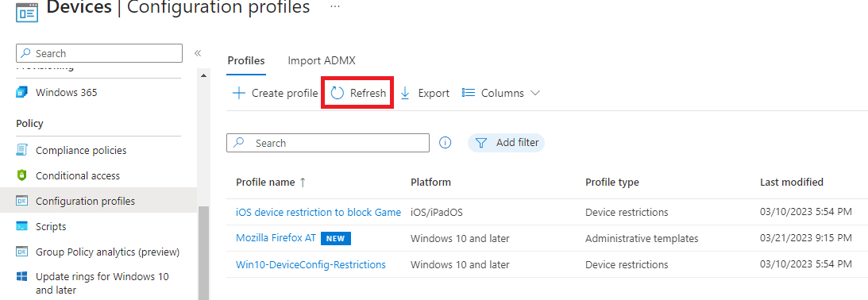Click the Update rings Windows icon
The height and width of the screenshot is (300, 868).
(21, 276)
